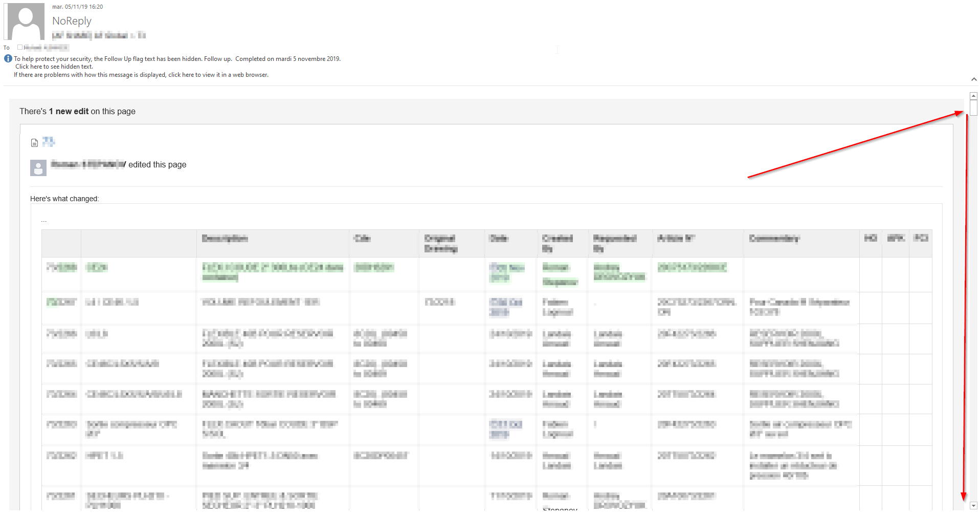Viewport: 980px width, 514px height.
Task: Open the blurred space logo icon next to the page icon
Action: pos(49,142)
